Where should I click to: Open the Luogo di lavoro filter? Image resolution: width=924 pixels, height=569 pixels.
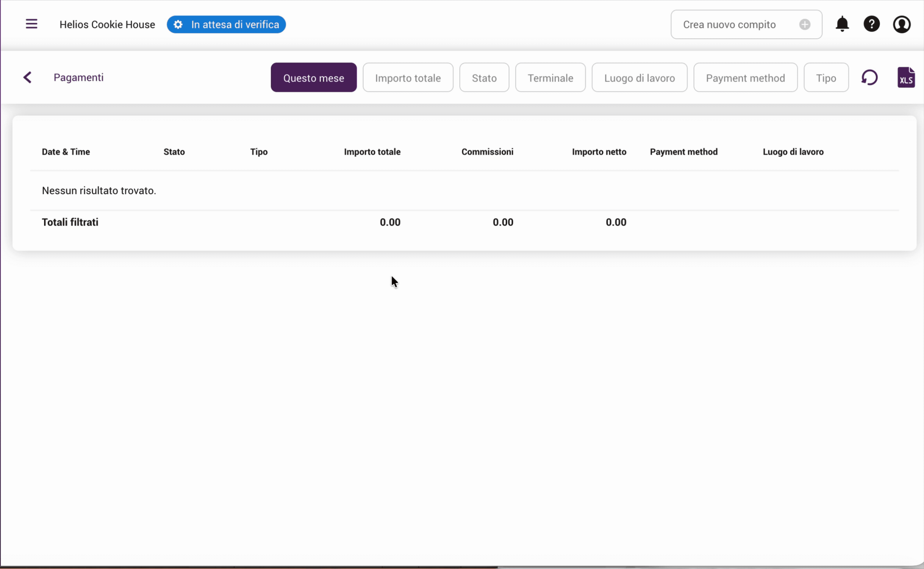click(x=640, y=78)
